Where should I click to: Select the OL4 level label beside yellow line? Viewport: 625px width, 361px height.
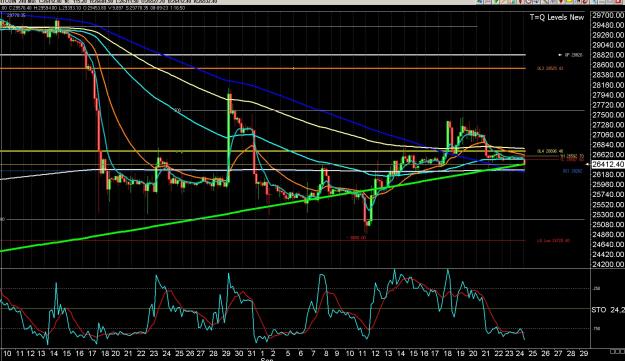(x=550, y=151)
